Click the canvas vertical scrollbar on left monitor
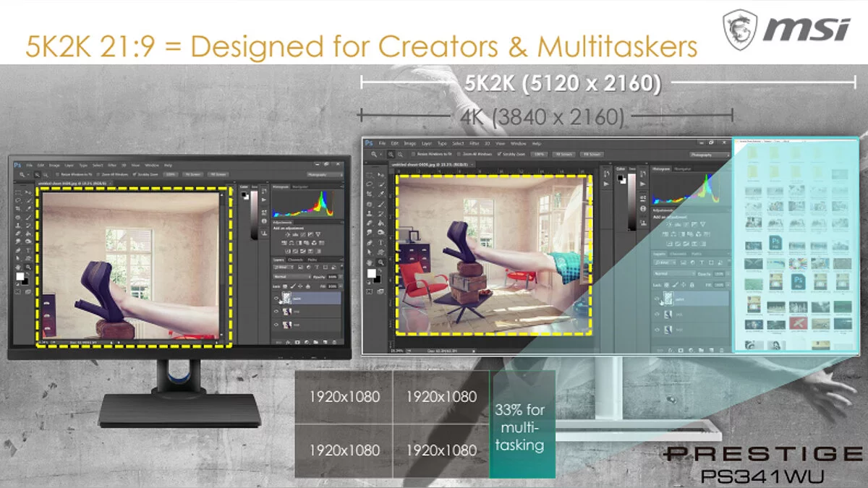This screenshot has width=868, height=488. 221,265
